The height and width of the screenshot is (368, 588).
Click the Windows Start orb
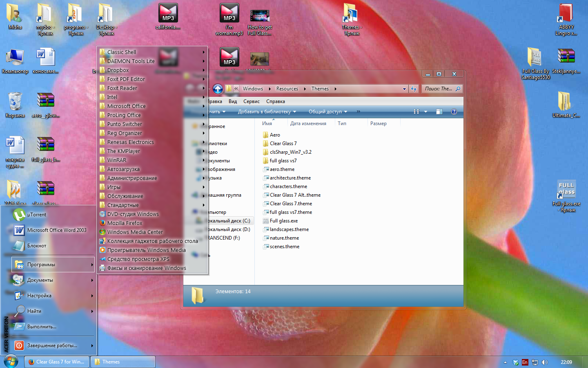tap(11, 361)
